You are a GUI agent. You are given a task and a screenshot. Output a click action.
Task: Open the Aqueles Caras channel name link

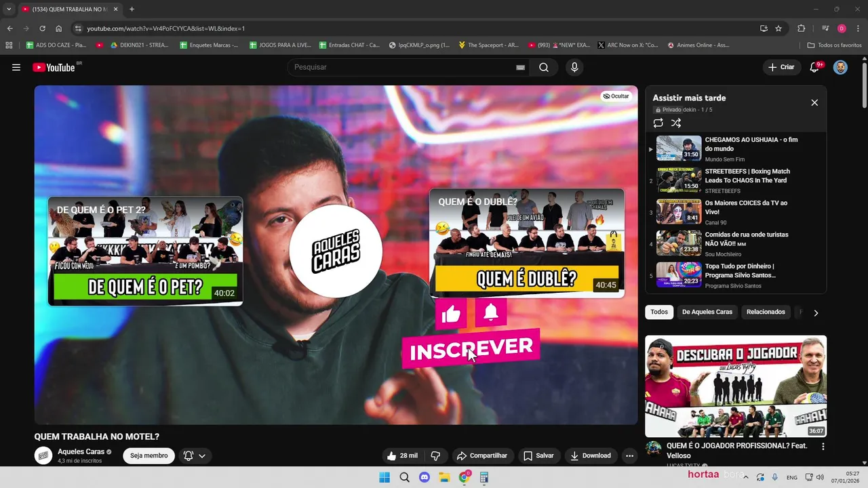tap(81, 451)
